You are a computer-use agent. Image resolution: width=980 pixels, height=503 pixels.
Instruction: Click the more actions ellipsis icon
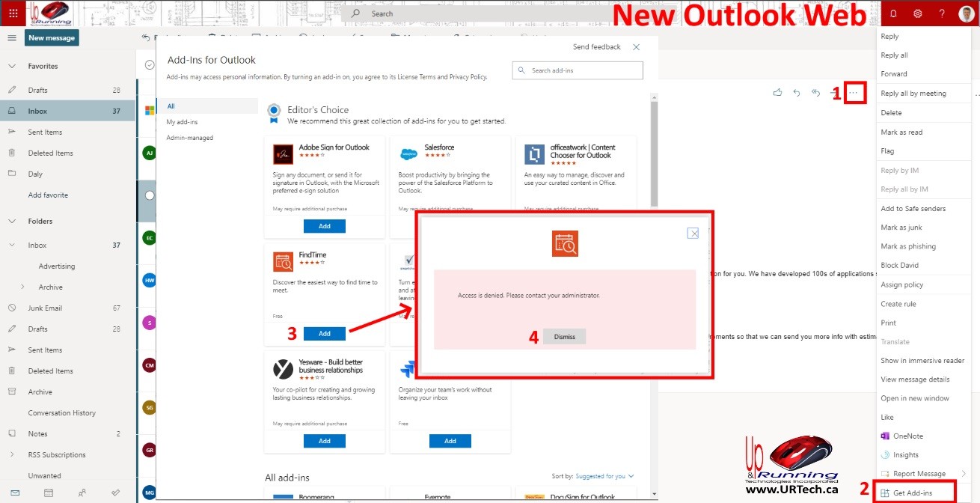click(x=854, y=93)
